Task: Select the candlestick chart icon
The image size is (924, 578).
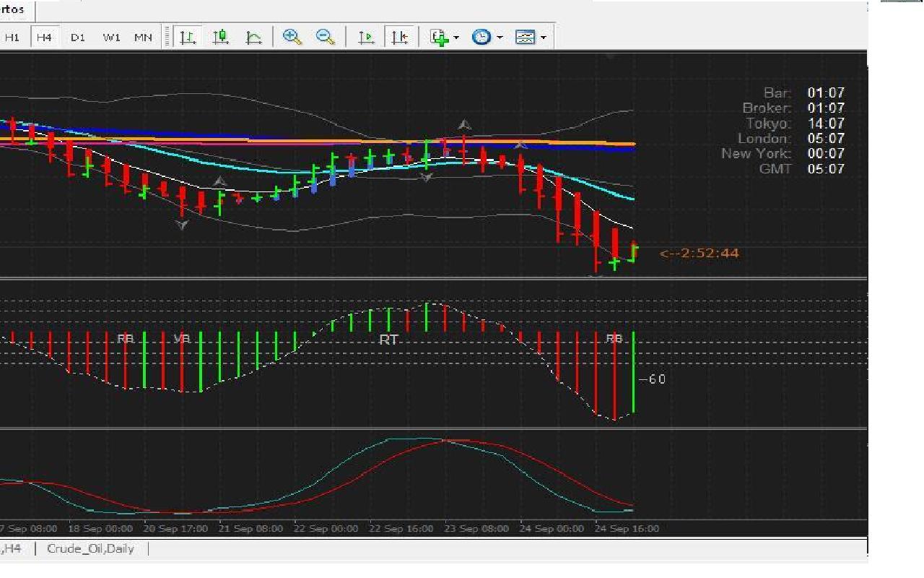Action: coord(221,38)
